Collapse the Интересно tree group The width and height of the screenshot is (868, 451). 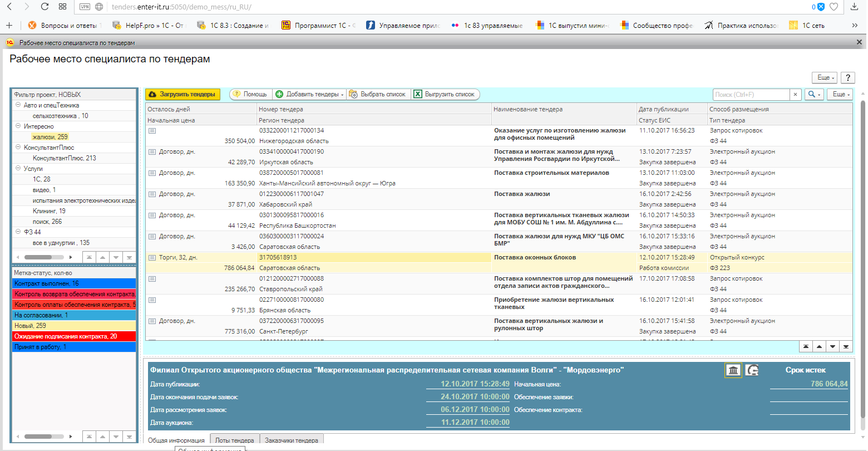pyautogui.click(x=18, y=126)
